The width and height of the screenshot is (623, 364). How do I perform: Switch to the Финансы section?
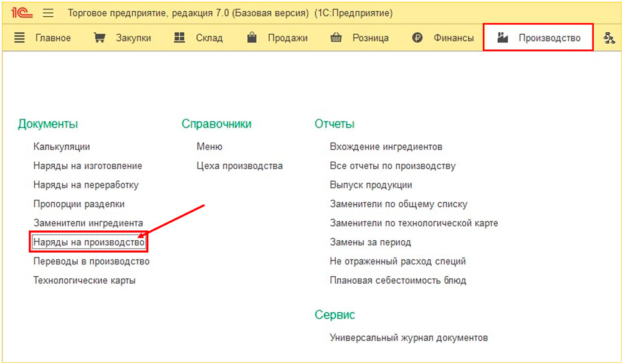pos(454,38)
